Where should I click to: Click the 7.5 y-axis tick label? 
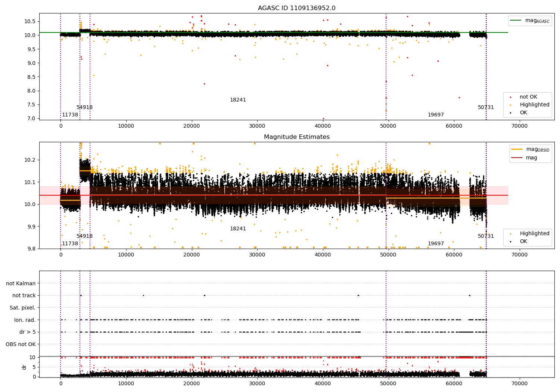pos(32,105)
